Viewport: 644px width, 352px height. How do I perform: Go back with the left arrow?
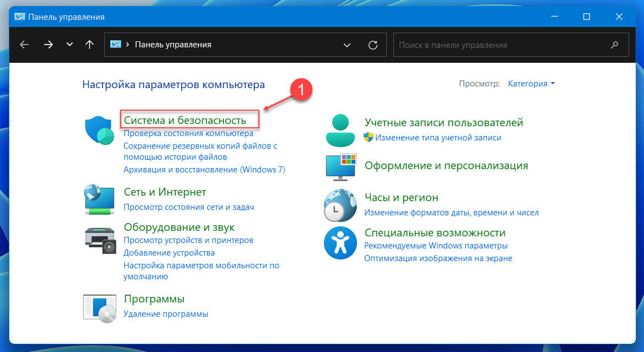click(24, 45)
